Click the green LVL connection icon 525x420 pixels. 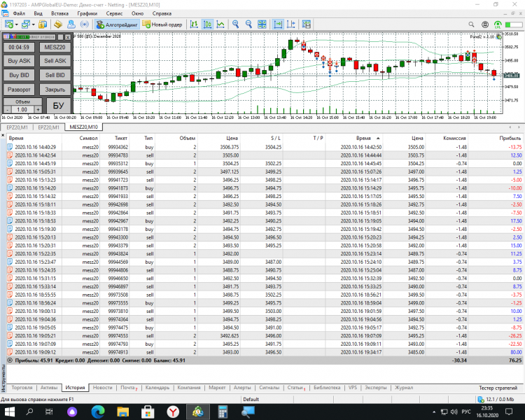pyautogui.click(x=498, y=24)
